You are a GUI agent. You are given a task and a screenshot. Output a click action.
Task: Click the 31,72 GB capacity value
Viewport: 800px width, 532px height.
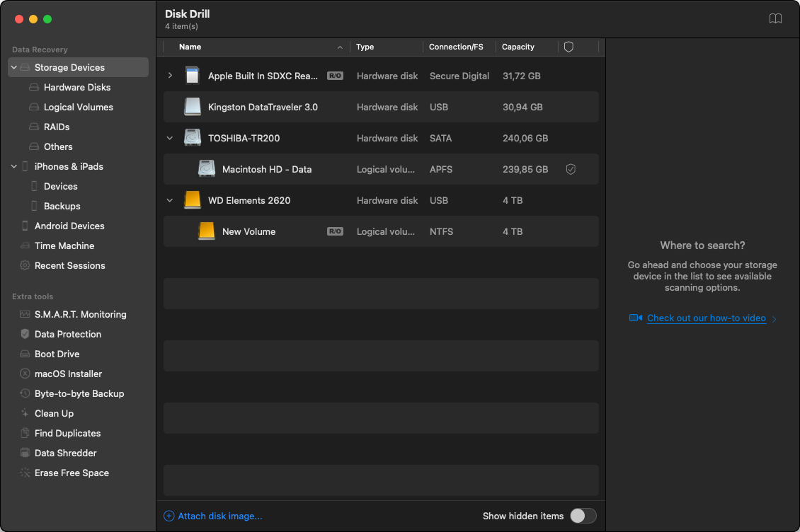point(522,76)
